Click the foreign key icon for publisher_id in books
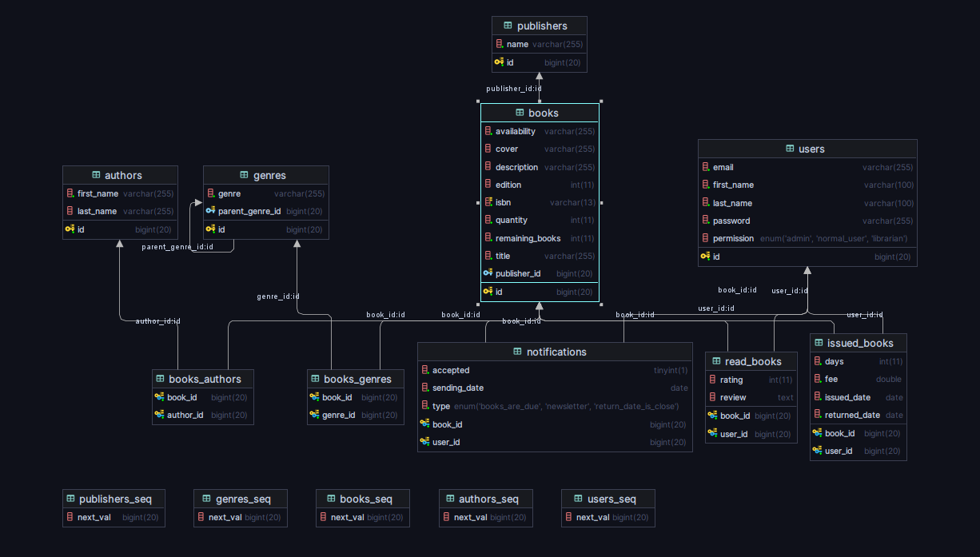 click(488, 273)
